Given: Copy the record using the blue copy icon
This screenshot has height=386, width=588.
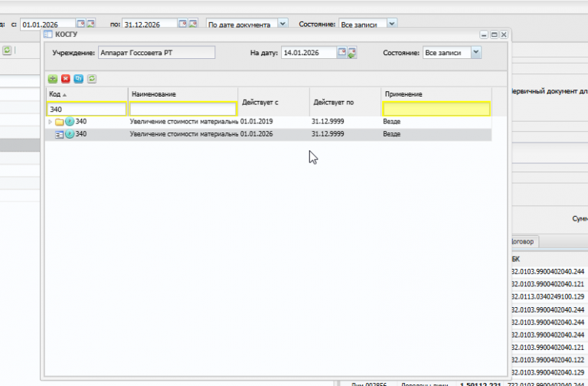Looking at the screenshot, I should 78,79.
